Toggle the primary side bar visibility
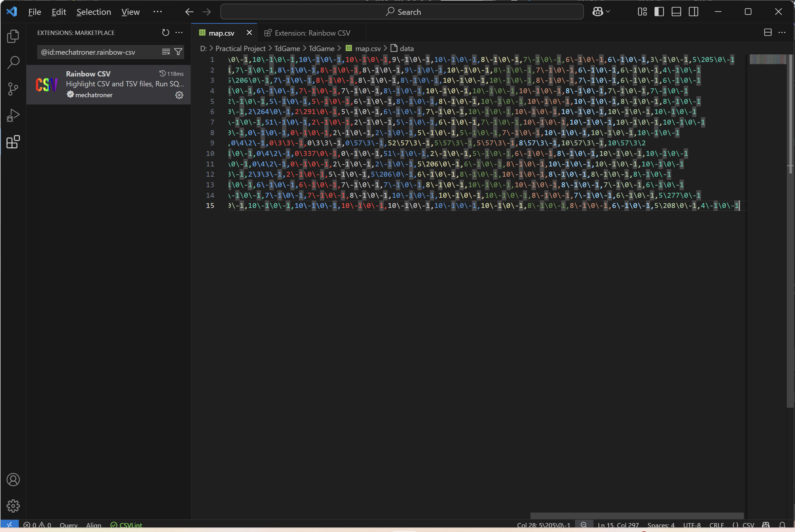The width and height of the screenshot is (795, 532). click(659, 12)
